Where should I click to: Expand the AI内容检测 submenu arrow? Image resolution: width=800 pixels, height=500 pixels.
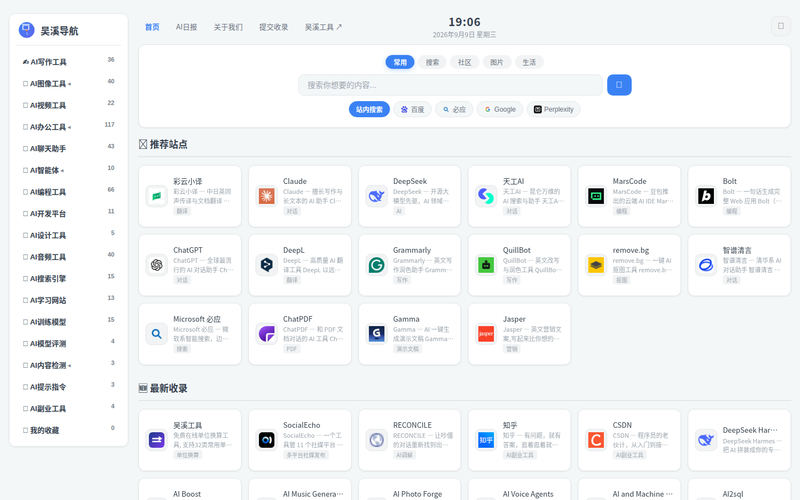tap(69, 366)
